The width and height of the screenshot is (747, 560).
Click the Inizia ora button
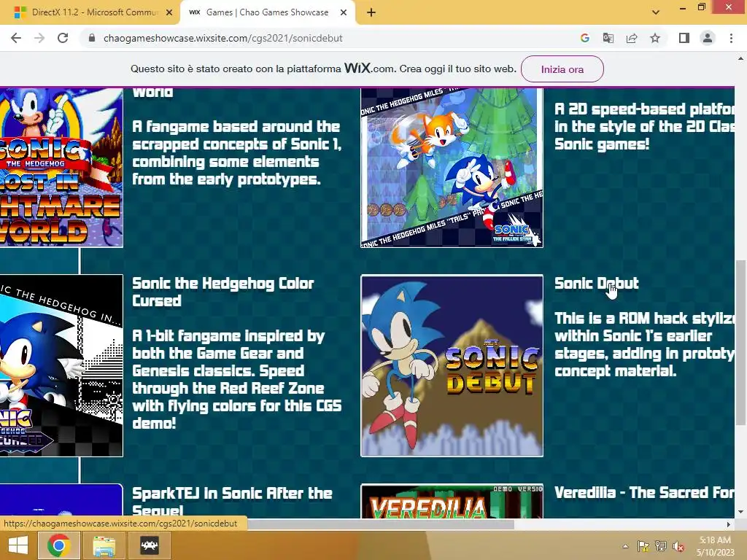(562, 69)
